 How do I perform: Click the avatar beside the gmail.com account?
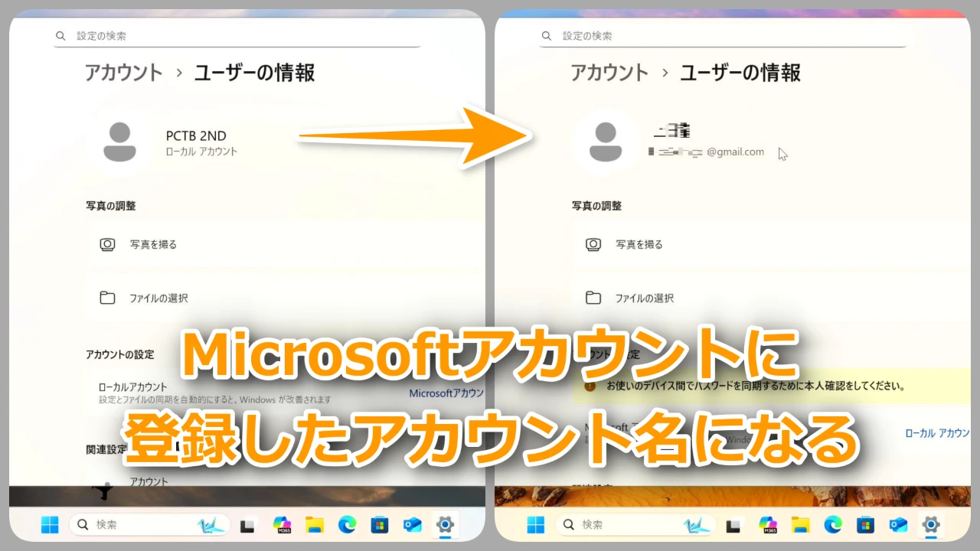click(606, 142)
